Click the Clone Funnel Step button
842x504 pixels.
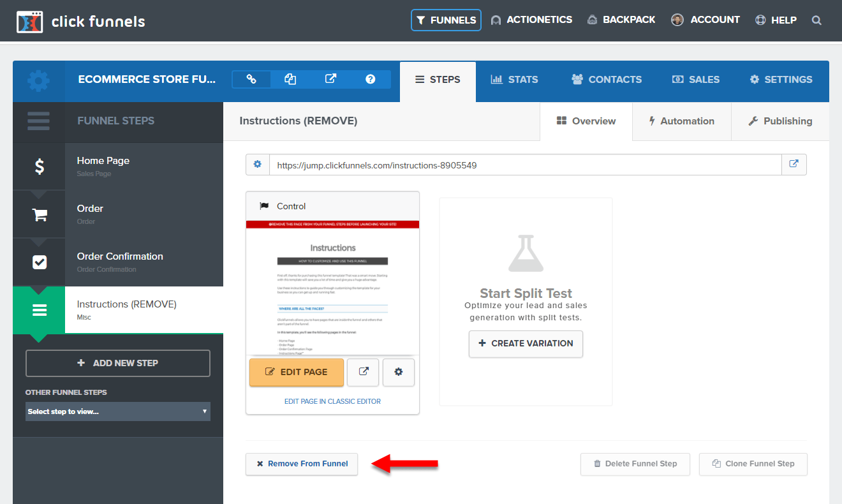pos(753,464)
